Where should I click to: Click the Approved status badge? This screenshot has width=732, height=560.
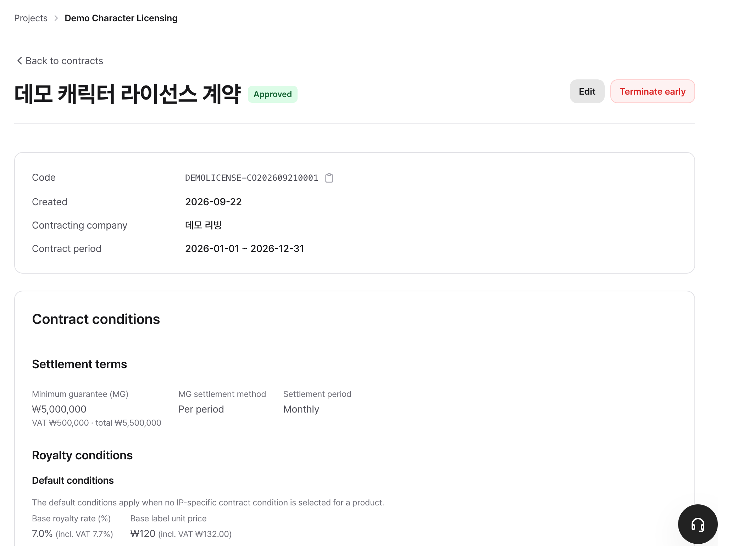pyautogui.click(x=272, y=94)
